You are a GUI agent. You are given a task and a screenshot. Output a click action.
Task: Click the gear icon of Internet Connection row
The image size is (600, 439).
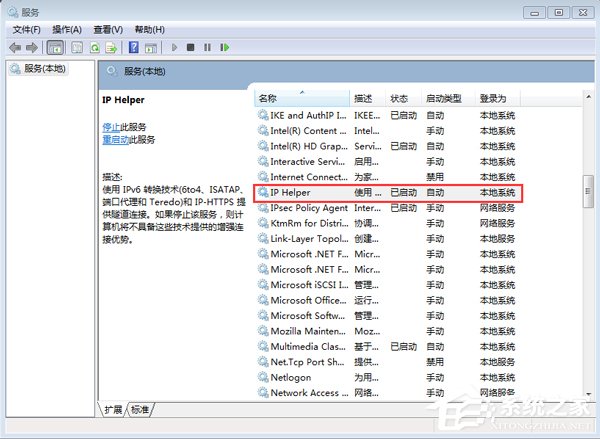[263, 177]
